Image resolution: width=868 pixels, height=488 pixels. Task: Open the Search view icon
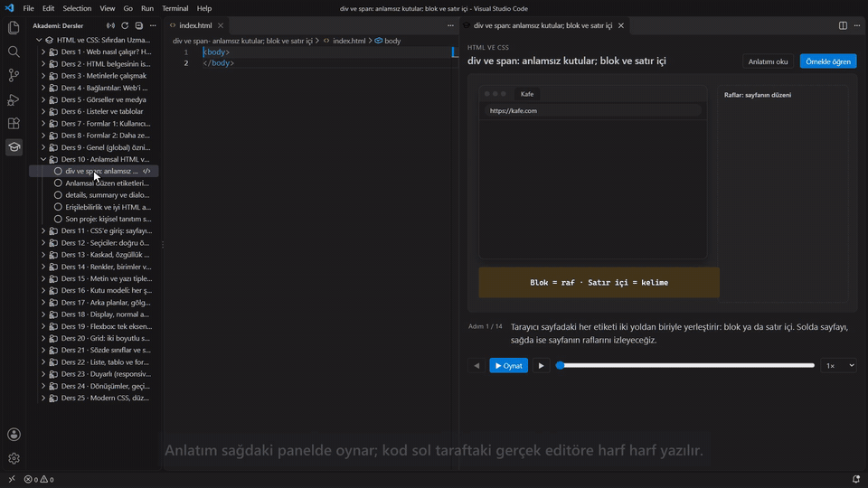(x=14, y=52)
